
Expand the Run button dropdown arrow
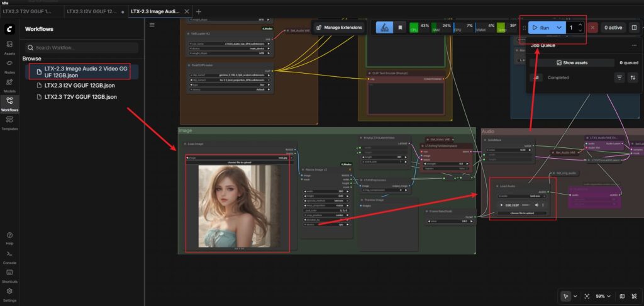558,28
